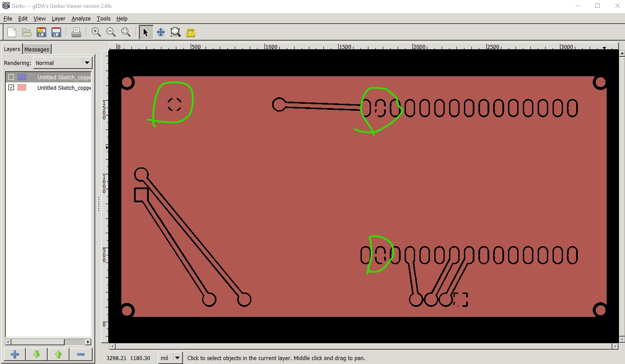Click the Revert layers toolbar icon

coord(41,32)
